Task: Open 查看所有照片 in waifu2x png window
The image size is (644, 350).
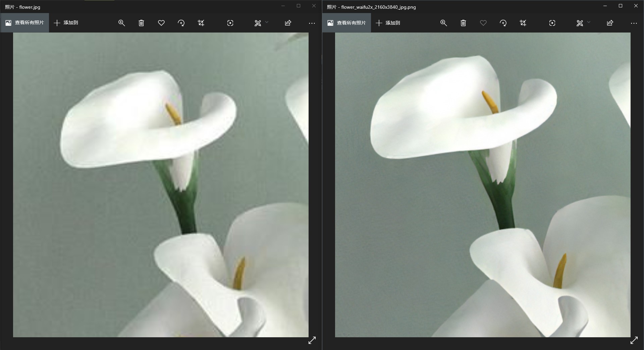Action: pos(346,23)
